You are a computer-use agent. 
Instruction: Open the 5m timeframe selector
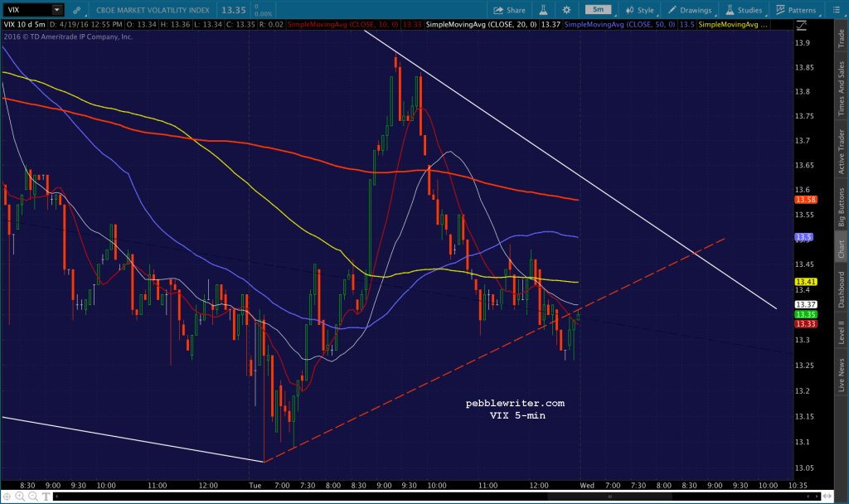pos(599,9)
